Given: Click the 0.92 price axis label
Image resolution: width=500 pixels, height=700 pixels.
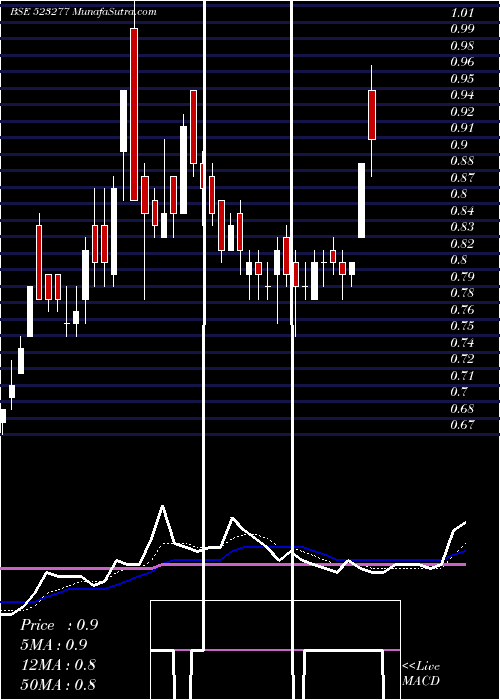Looking at the screenshot, I should [x=461, y=112].
